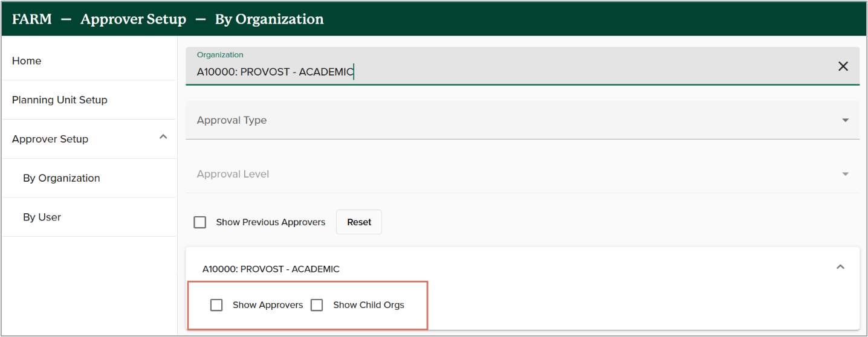868x337 pixels.
Task: Switch to the By User page
Action: 42,217
